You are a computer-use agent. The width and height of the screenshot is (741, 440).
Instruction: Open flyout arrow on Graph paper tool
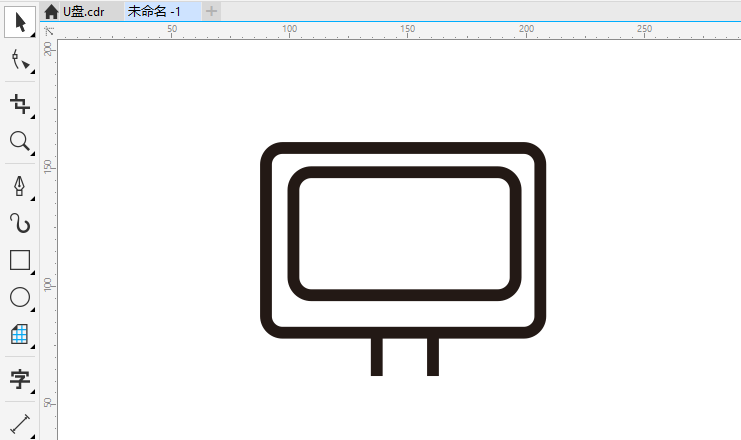click(33, 347)
